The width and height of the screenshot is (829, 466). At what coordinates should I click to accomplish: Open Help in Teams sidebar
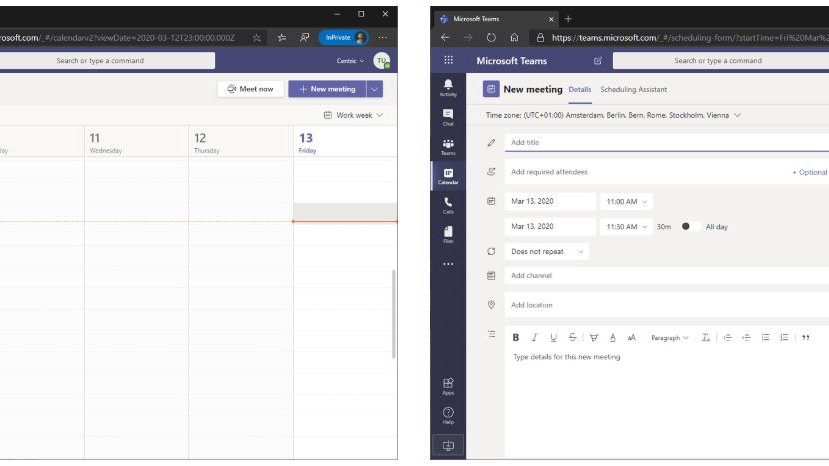[448, 415]
